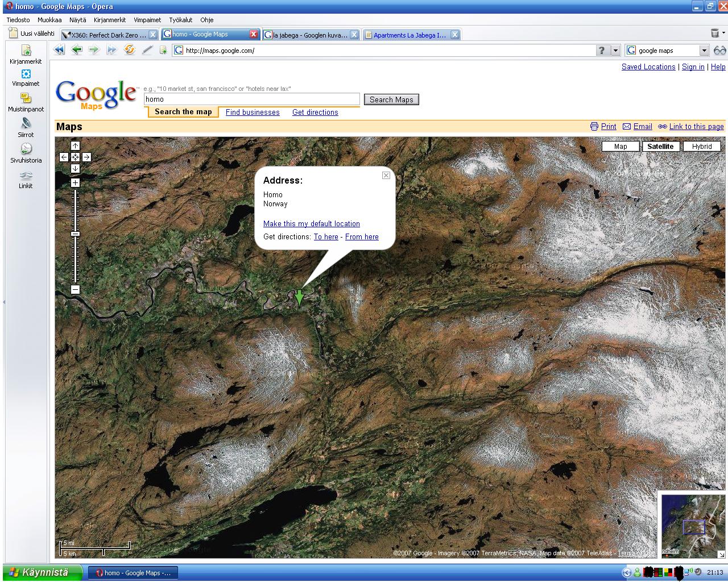Image resolution: width=728 pixels, height=582 pixels.
Task: Click the Get directions link
Action: click(315, 113)
